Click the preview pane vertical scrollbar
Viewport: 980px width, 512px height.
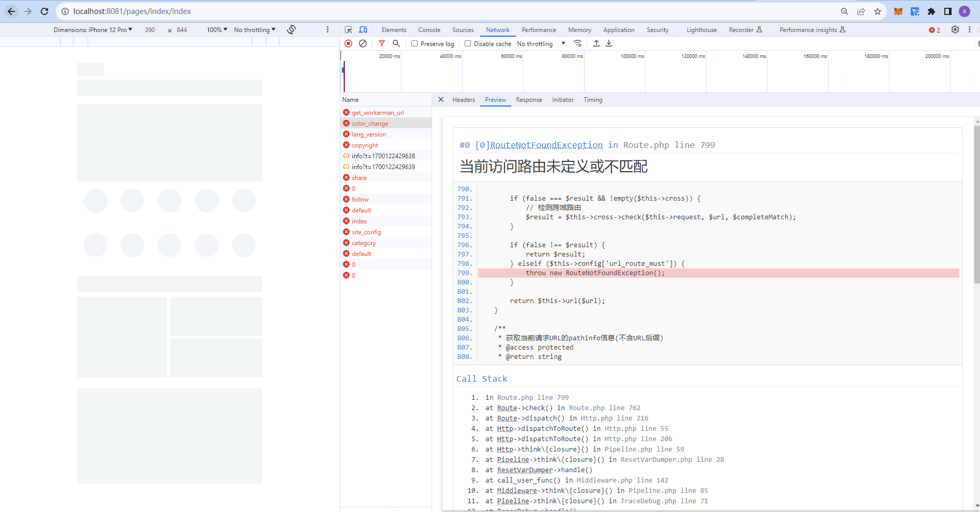tap(976, 204)
